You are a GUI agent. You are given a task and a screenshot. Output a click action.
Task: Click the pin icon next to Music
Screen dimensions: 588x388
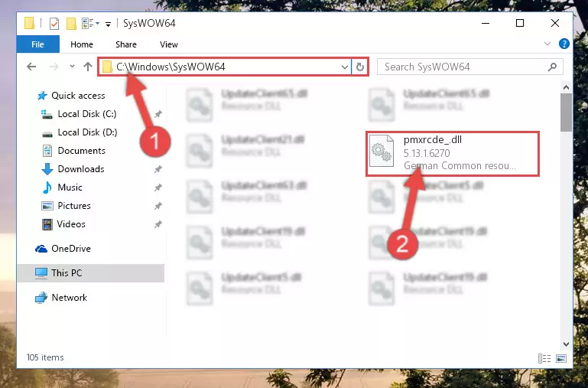point(158,187)
